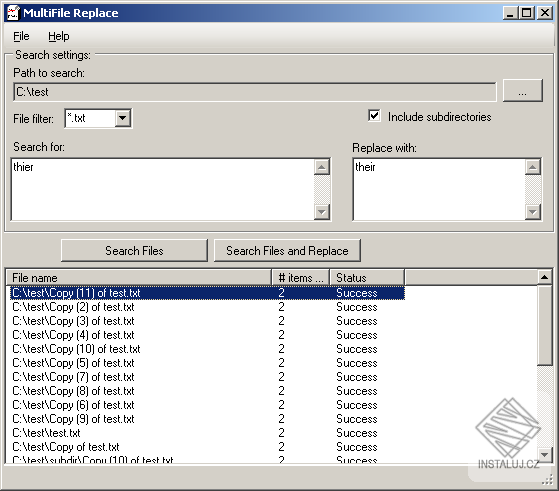
Task: Click Search for box scroll down arrow
Action: [x=322, y=212]
